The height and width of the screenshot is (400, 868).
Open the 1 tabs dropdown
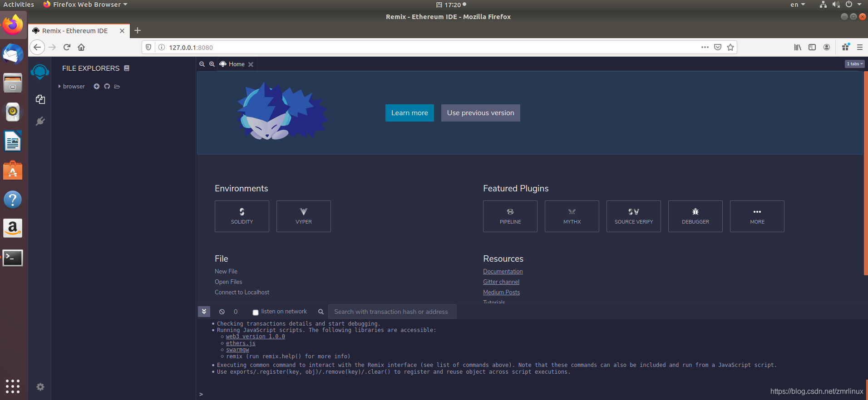pos(854,64)
